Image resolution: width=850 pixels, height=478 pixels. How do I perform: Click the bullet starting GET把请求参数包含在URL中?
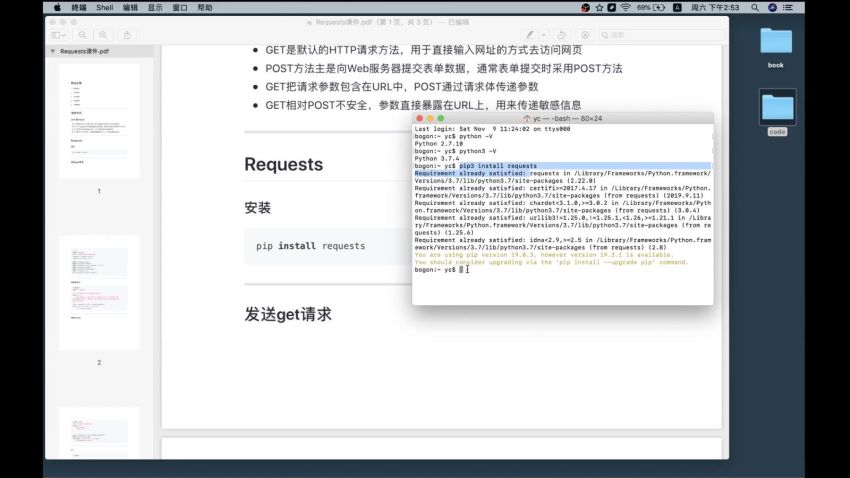coord(402,87)
